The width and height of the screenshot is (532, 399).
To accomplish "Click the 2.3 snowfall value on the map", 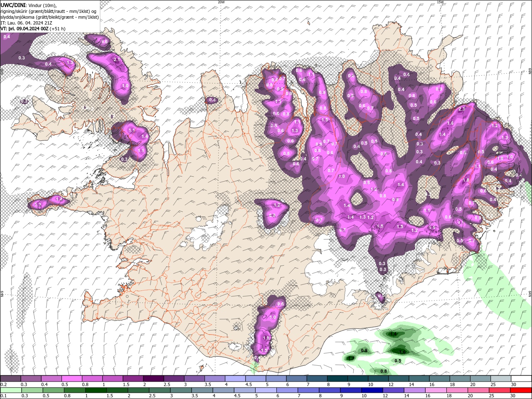I will pos(461,109).
